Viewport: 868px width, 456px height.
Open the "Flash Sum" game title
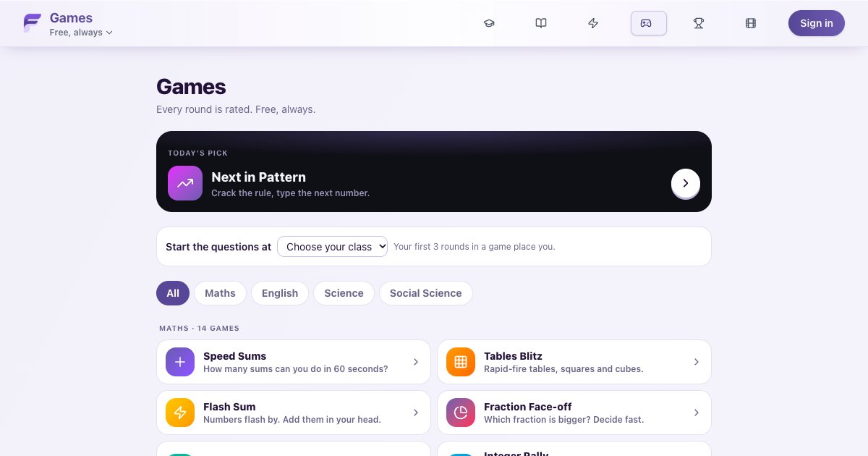point(229,407)
